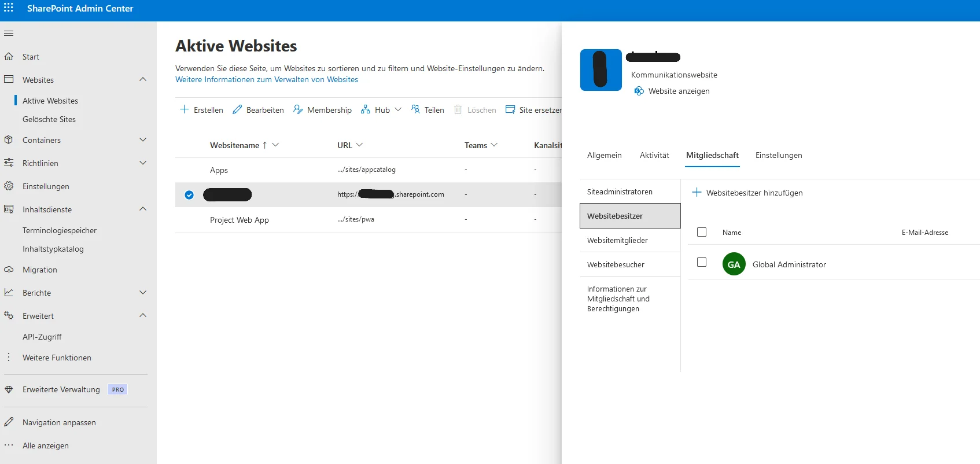Open Aktive Websites in sidebar
Viewport: 980px width, 464px height.
50,101
